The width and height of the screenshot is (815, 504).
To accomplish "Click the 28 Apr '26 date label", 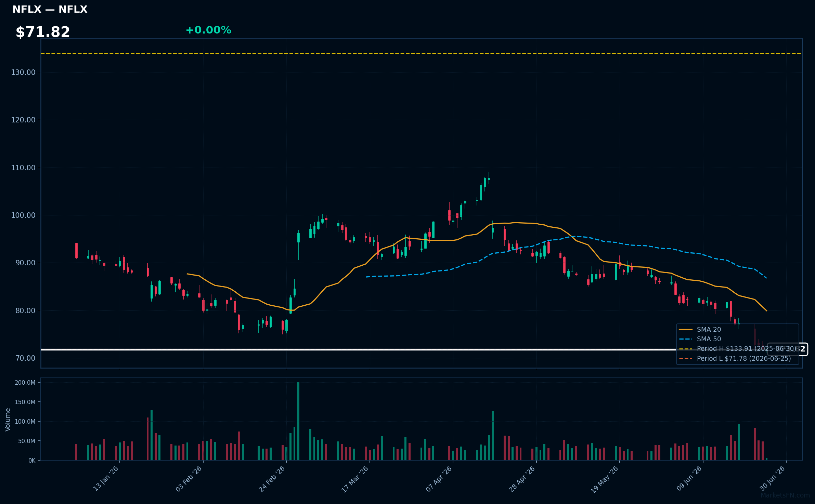I will (522, 479).
